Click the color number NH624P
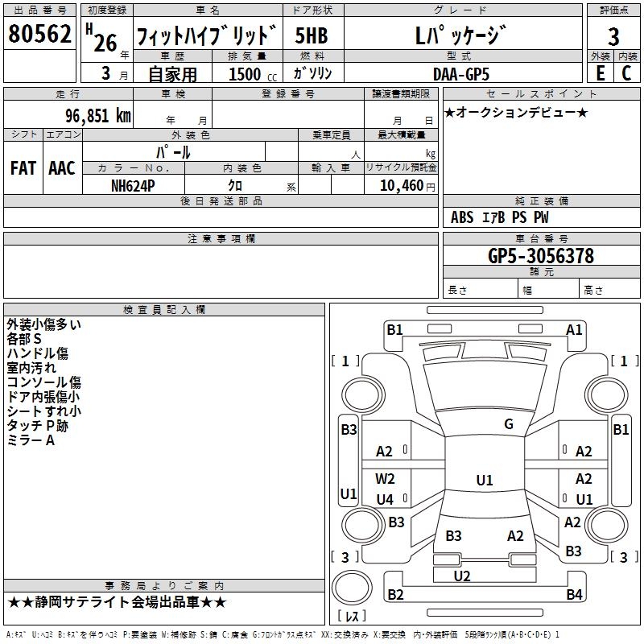The width and height of the screenshot is (644, 644). coord(133,186)
